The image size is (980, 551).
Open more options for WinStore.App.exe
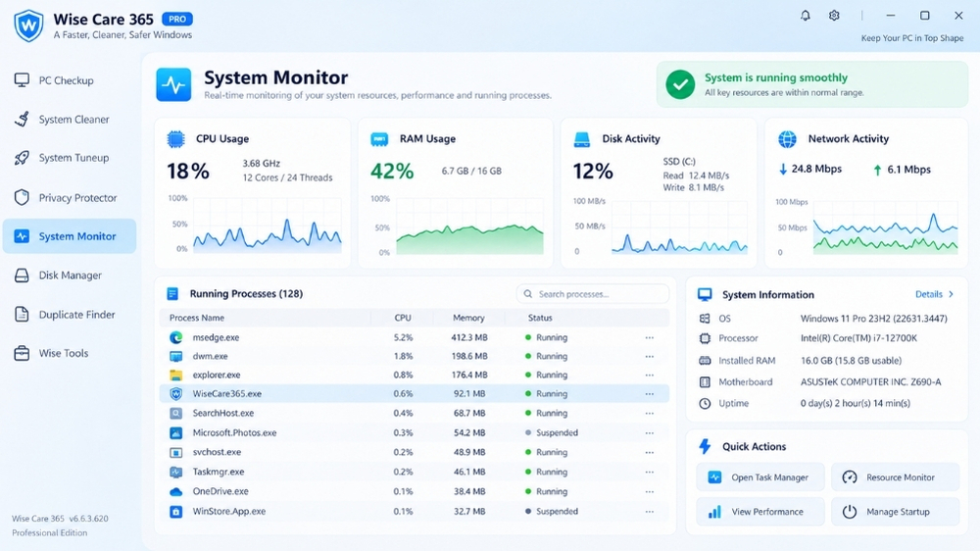click(650, 512)
